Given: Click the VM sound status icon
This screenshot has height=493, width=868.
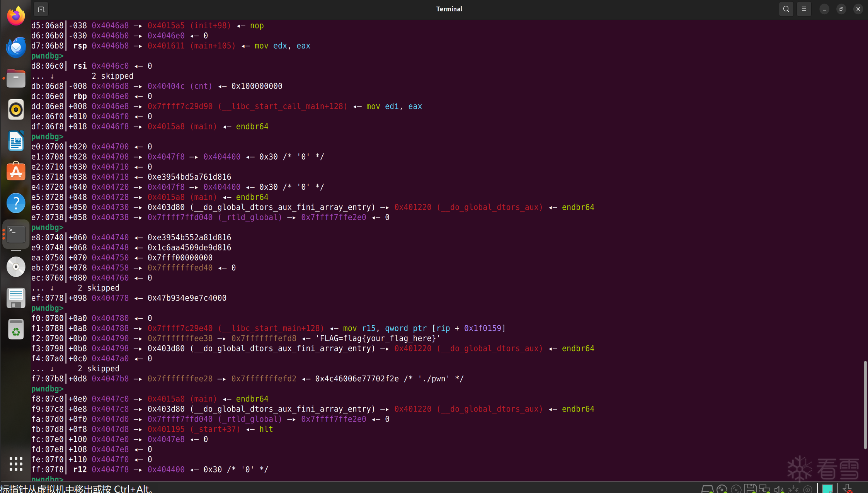Looking at the screenshot, I should pyautogui.click(x=779, y=489).
